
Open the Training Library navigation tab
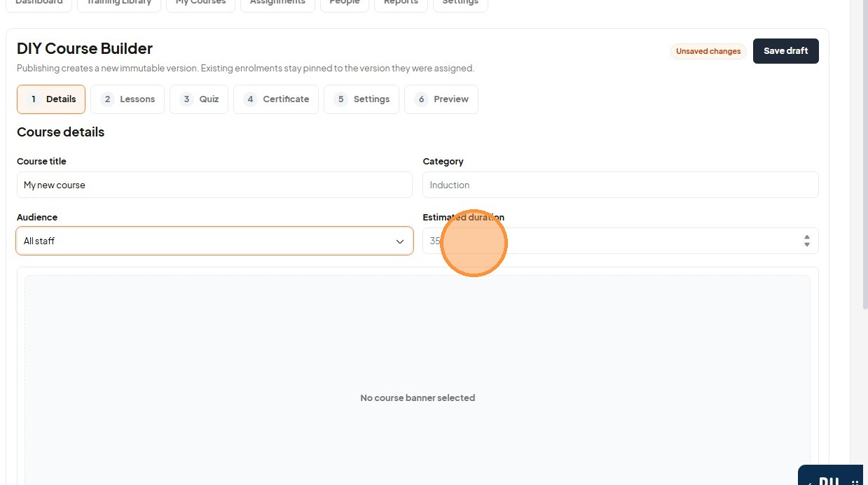[118, 3]
